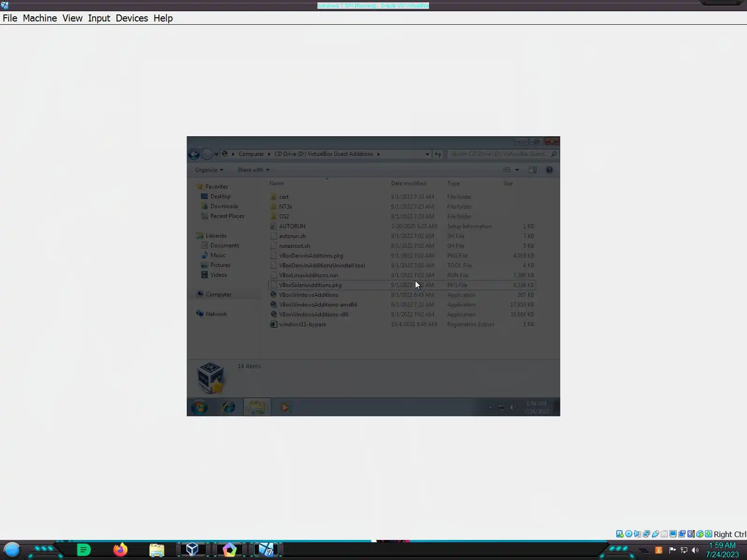Screen dimensions: 747x560
Task: Open the File menu in VirtualBox
Action: tap(10, 18)
